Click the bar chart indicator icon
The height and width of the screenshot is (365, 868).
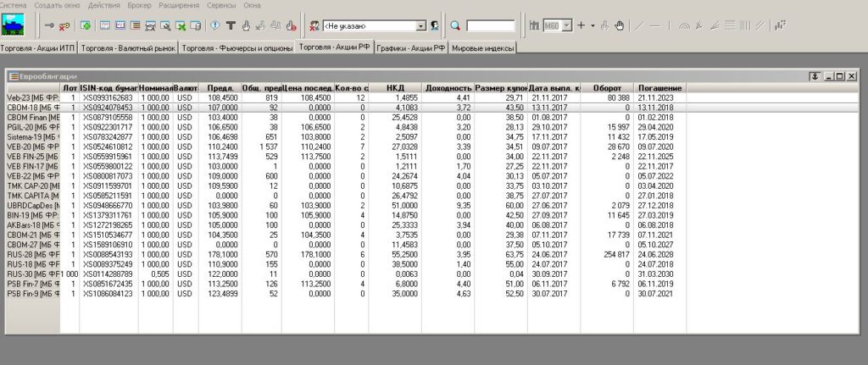tap(781, 25)
